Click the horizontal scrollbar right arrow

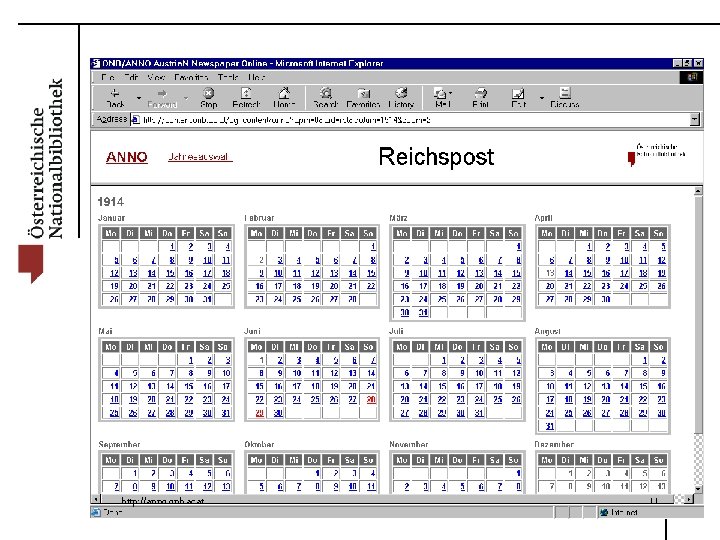click(x=689, y=499)
